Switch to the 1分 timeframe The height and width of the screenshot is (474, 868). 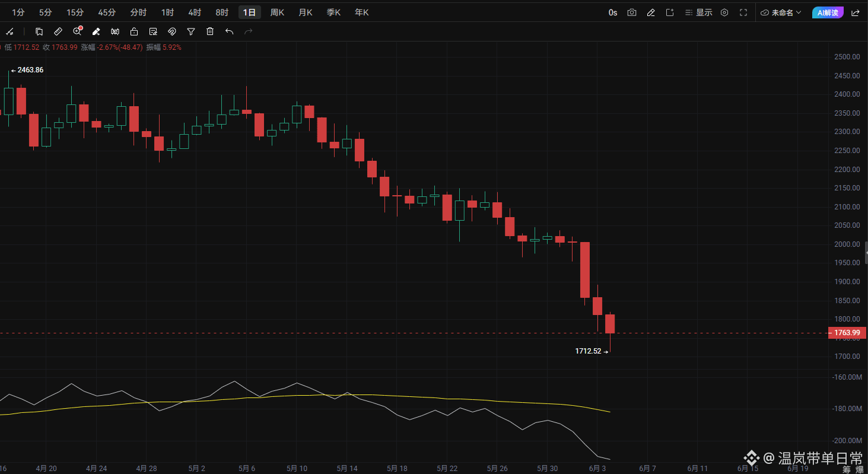(x=18, y=12)
